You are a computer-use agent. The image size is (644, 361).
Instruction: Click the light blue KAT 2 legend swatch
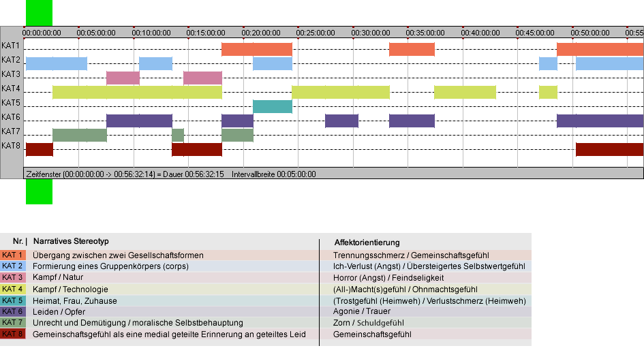[x=13, y=266]
